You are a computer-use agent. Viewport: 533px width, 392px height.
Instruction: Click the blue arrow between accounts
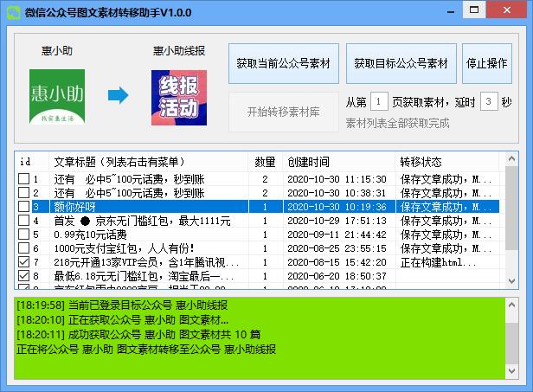[119, 95]
